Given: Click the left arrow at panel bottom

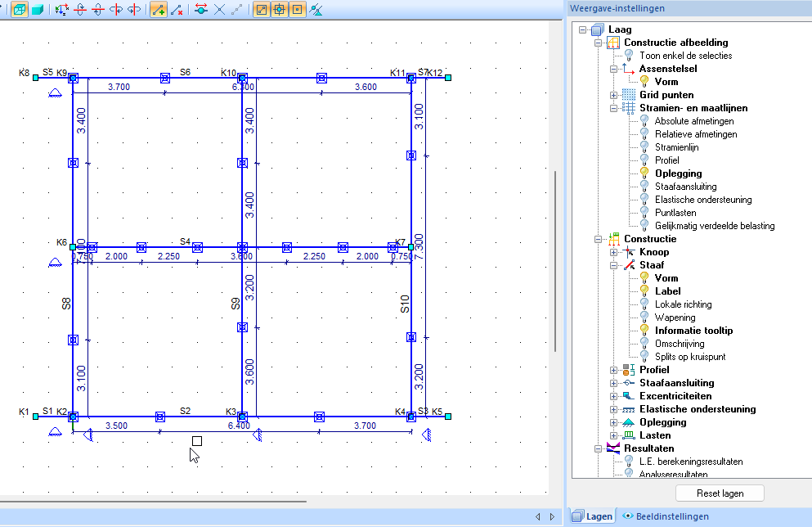Looking at the screenshot, I should (537, 516).
